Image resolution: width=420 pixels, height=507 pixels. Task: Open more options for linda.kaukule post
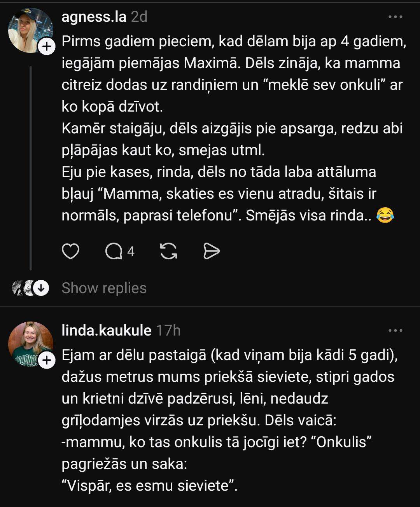(x=395, y=331)
